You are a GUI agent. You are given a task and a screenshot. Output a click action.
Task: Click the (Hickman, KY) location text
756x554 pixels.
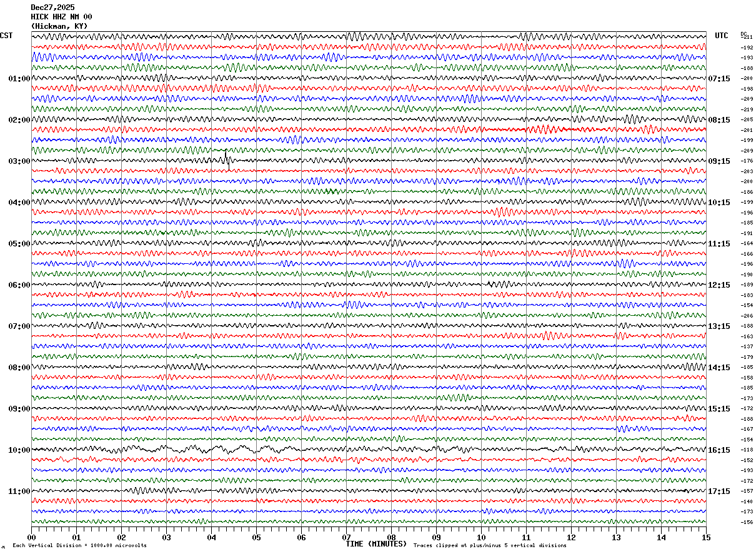[59, 26]
